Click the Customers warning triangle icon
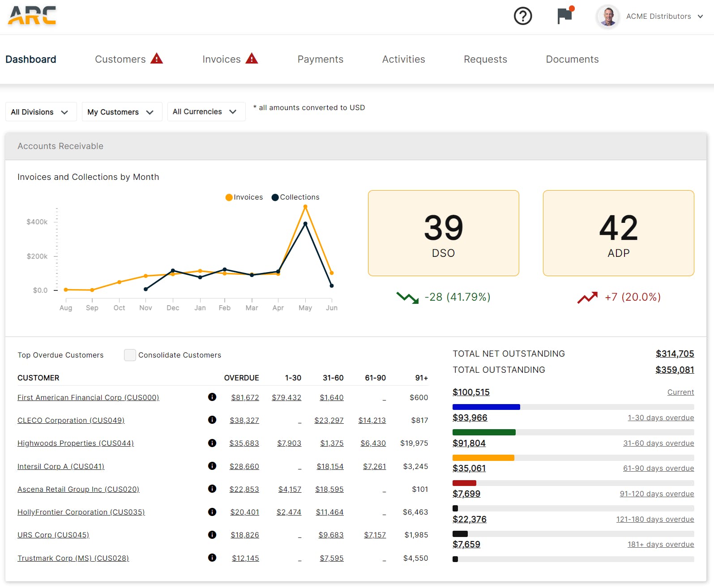This screenshot has height=588, width=714. (x=157, y=59)
